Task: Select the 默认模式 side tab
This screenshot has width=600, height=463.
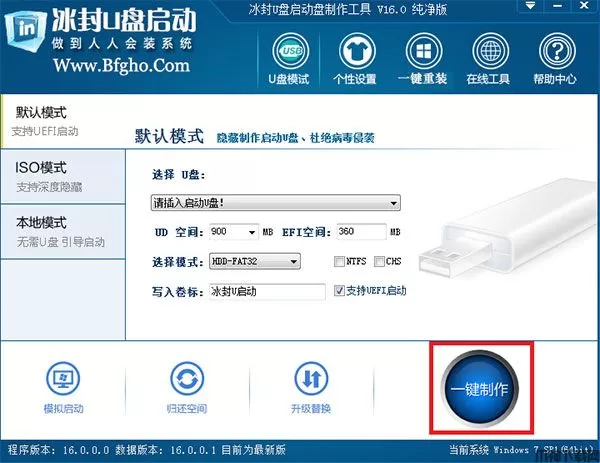Action: click(63, 121)
